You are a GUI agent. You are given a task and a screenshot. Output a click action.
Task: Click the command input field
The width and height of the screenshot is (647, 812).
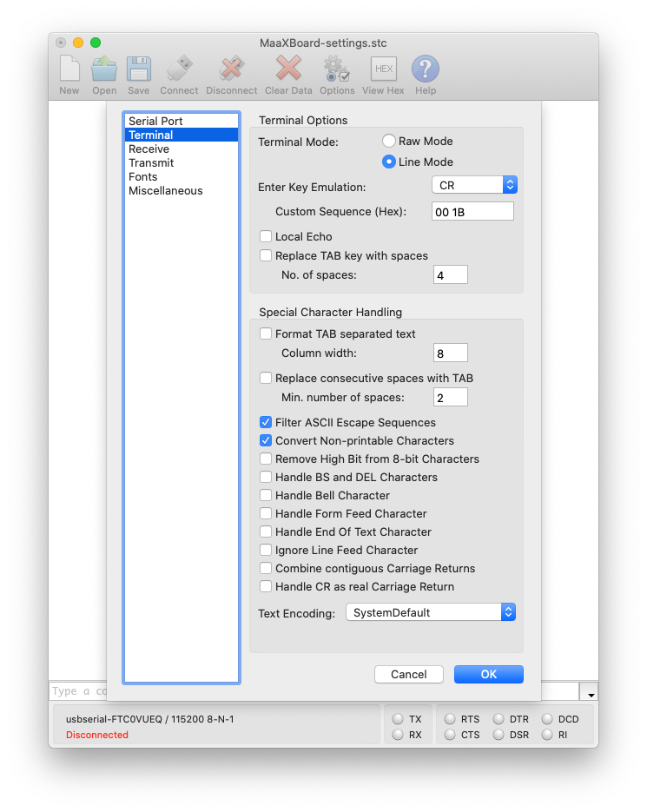(x=79, y=690)
